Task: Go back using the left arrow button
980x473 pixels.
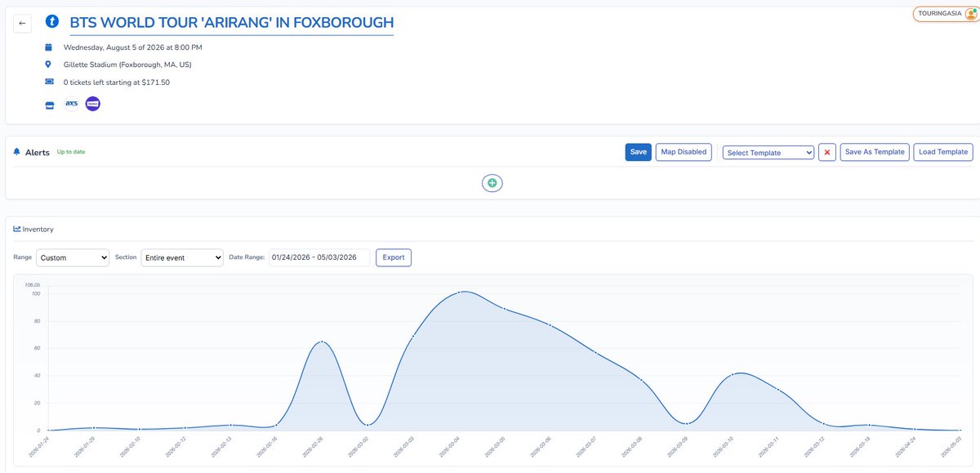Action: 22,23
